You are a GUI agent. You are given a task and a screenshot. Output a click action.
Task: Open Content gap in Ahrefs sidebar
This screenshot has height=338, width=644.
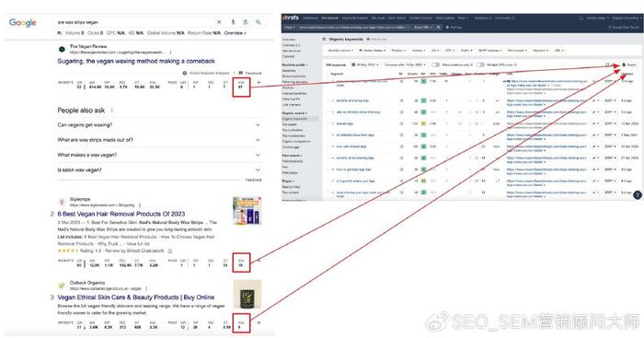[291, 147]
